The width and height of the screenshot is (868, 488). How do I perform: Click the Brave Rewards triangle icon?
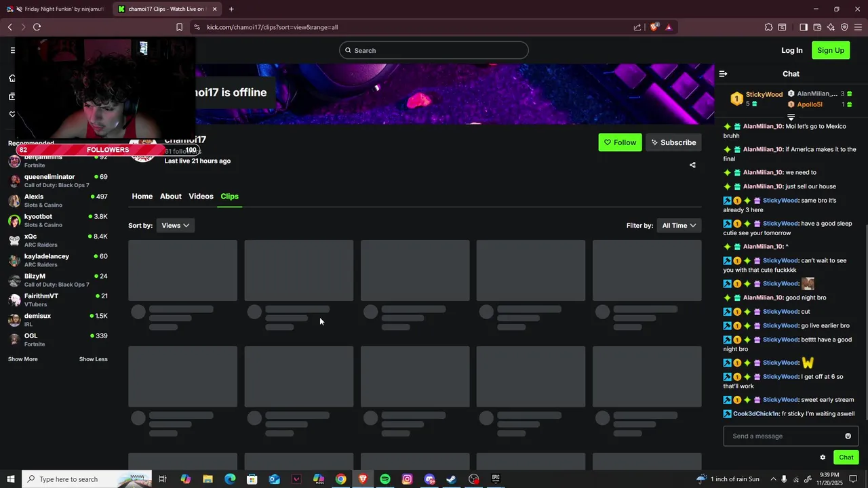click(669, 27)
